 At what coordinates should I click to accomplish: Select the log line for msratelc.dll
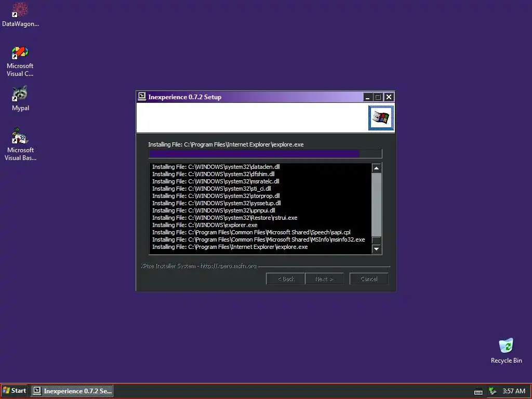click(x=216, y=181)
